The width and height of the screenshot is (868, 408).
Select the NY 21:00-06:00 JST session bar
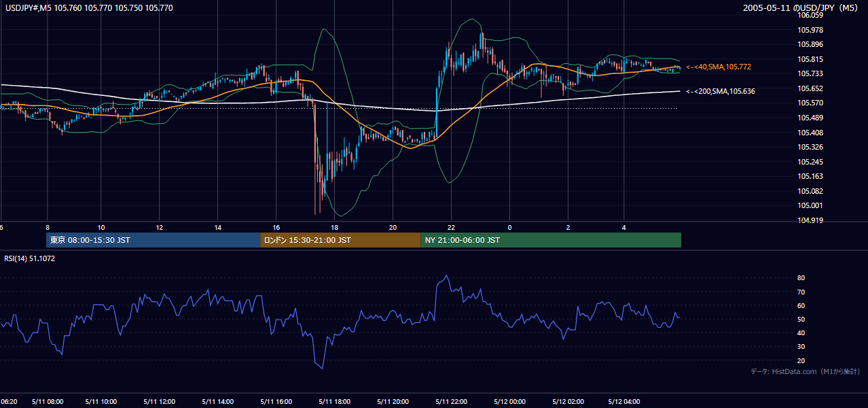(x=551, y=240)
